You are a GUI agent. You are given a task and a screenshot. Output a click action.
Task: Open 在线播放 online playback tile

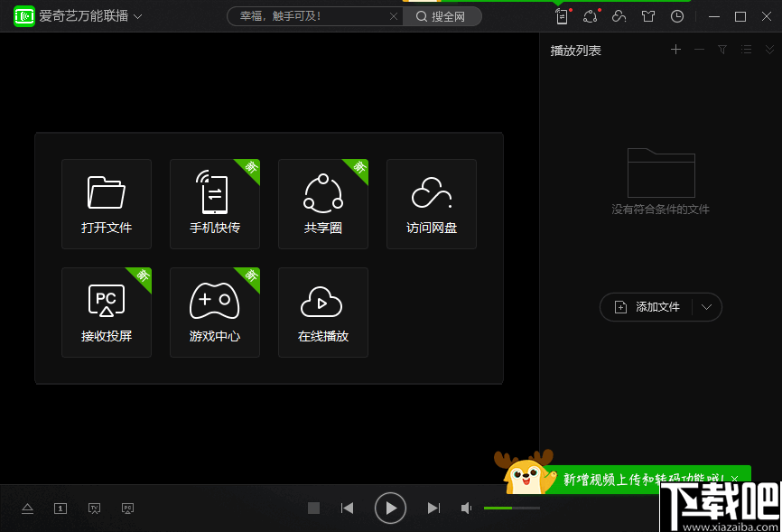[323, 313]
